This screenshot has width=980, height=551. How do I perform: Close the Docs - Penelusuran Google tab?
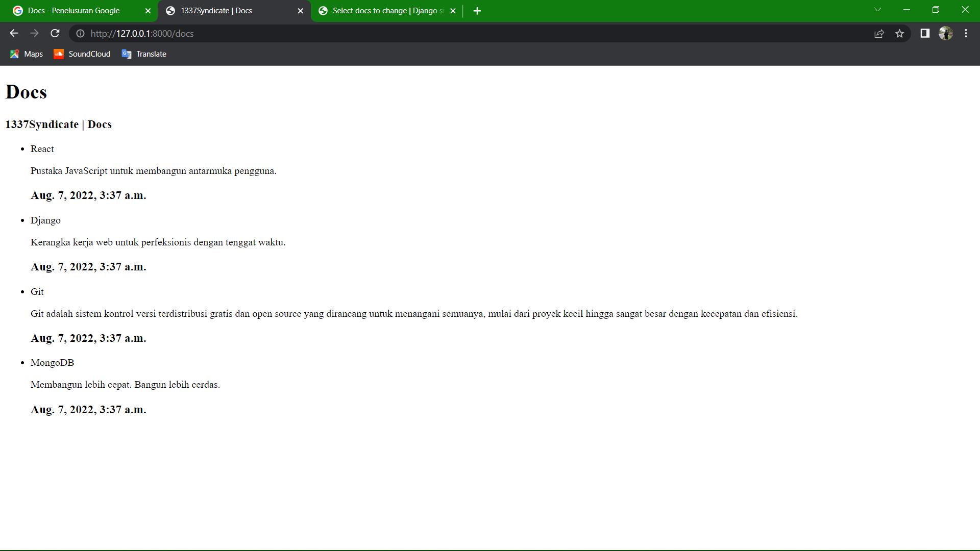[148, 11]
